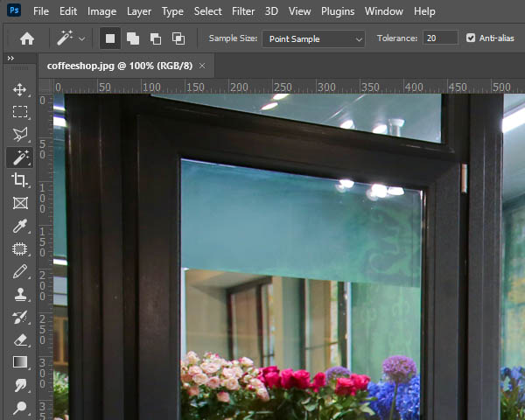Activate the Crop tool
Screen dimensions: 525x420
pyautogui.click(x=20, y=180)
